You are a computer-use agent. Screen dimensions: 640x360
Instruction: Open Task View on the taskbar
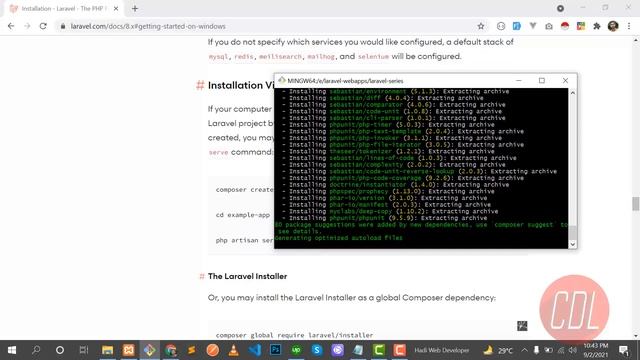pos(84,350)
